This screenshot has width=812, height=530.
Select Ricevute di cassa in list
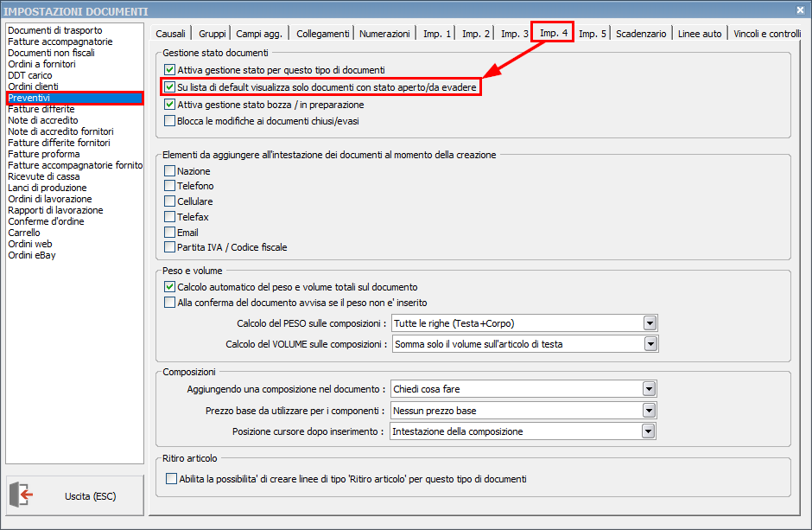click(x=74, y=176)
